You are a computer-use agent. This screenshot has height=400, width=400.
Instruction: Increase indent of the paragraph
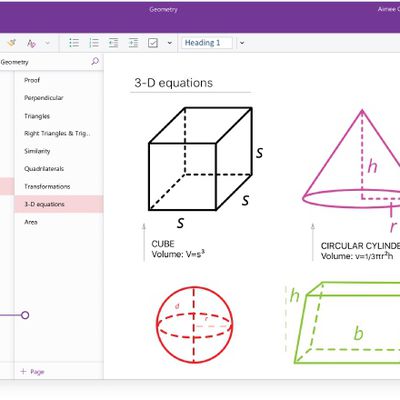click(133, 43)
